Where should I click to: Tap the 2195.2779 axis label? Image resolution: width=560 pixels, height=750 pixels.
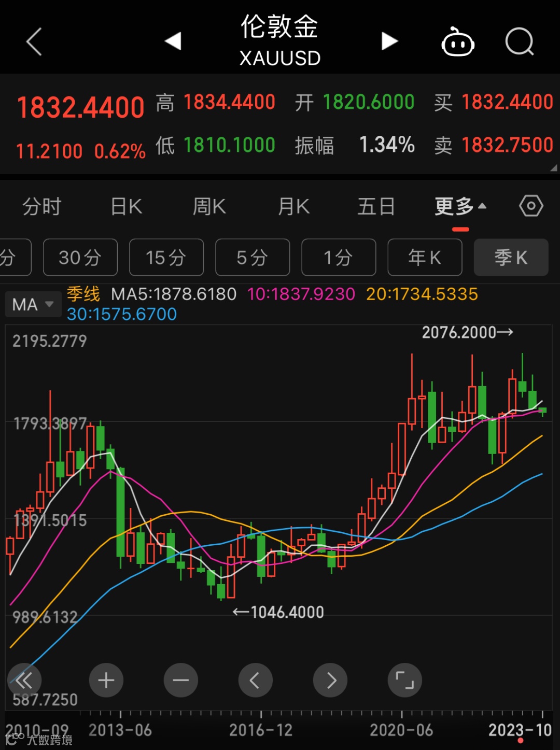50,341
